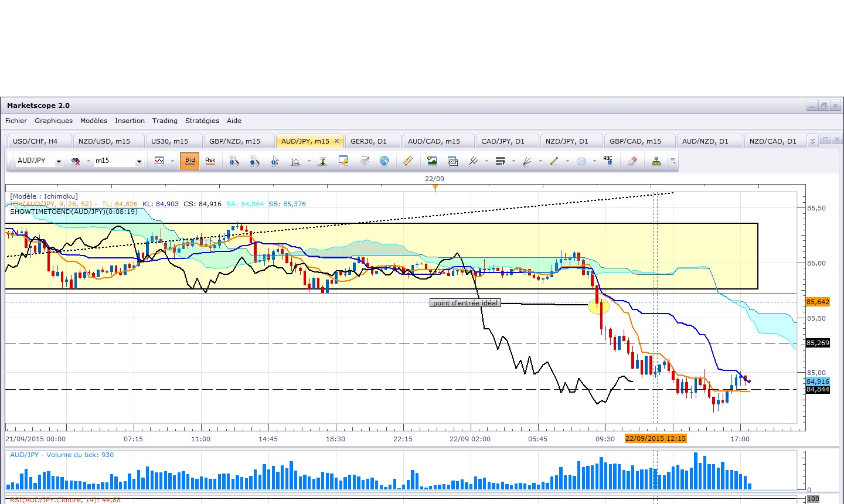Screen dimensions: 844x504
Task: Open the Stratégies menu
Action: 202,121
